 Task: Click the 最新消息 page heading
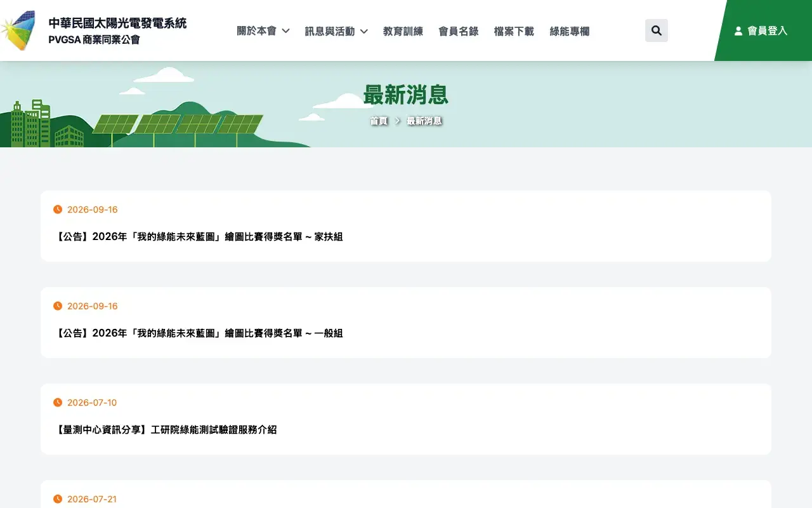[406, 95]
